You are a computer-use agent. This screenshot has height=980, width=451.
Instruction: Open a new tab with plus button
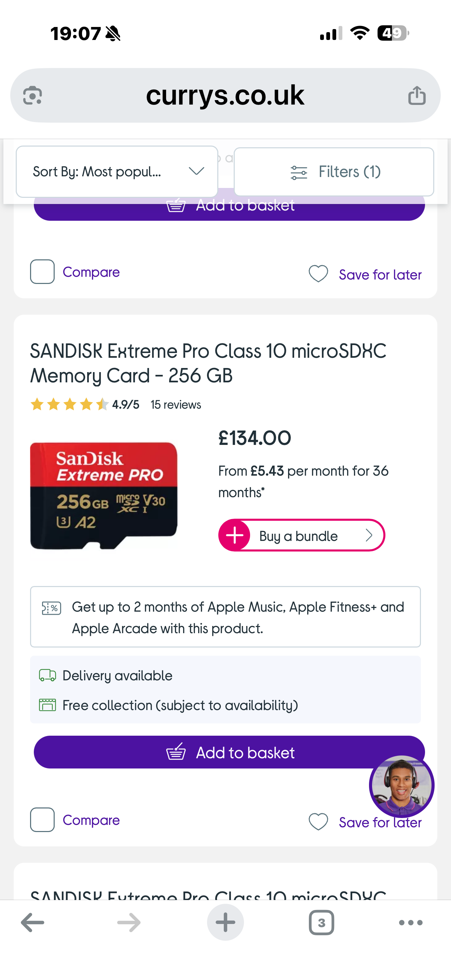(225, 922)
